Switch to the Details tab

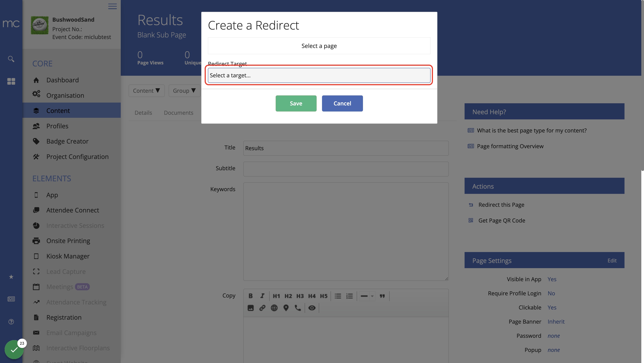tap(143, 113)
